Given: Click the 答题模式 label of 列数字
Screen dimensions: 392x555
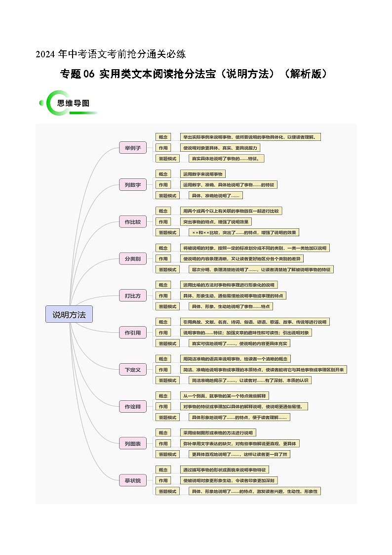Looking at the screenshot, I should pos(167,196).
